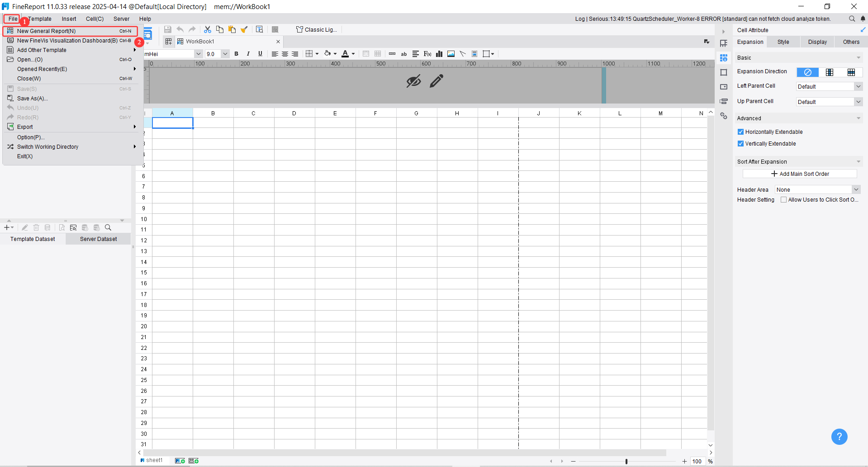Switch to the Server Dataset tab
868x467 pixels.
(98, 239)
